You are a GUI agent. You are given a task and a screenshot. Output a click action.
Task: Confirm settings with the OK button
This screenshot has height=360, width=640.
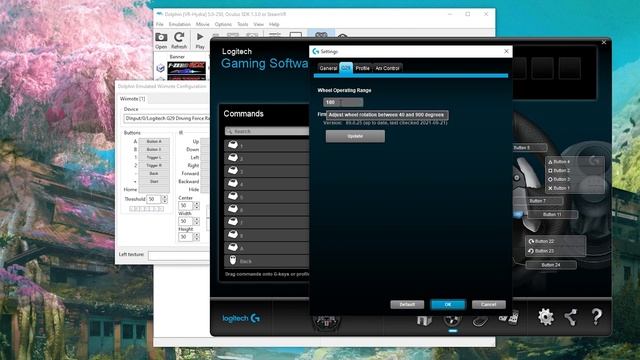[x=448, y=304]
